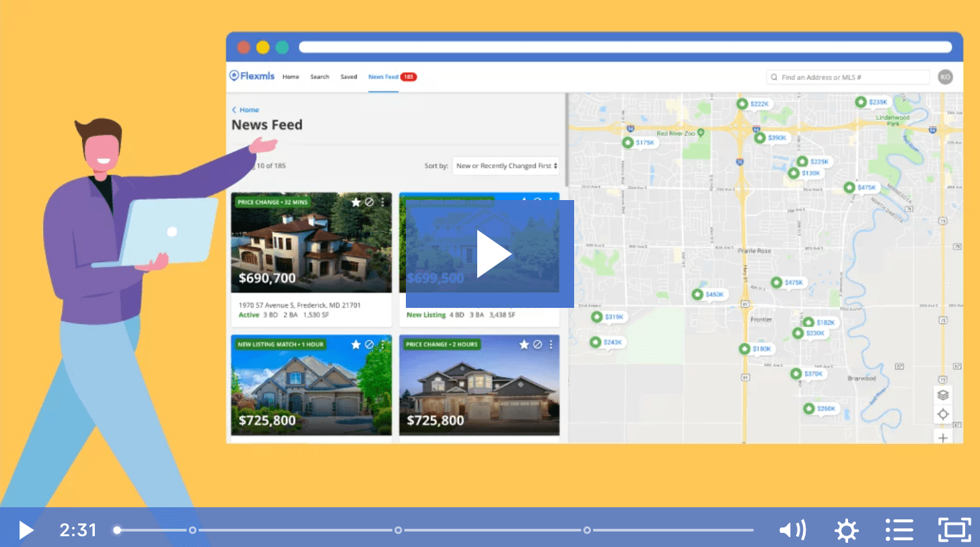
Task: Center map on my location crosshair button
Action: tap(943, 414)
